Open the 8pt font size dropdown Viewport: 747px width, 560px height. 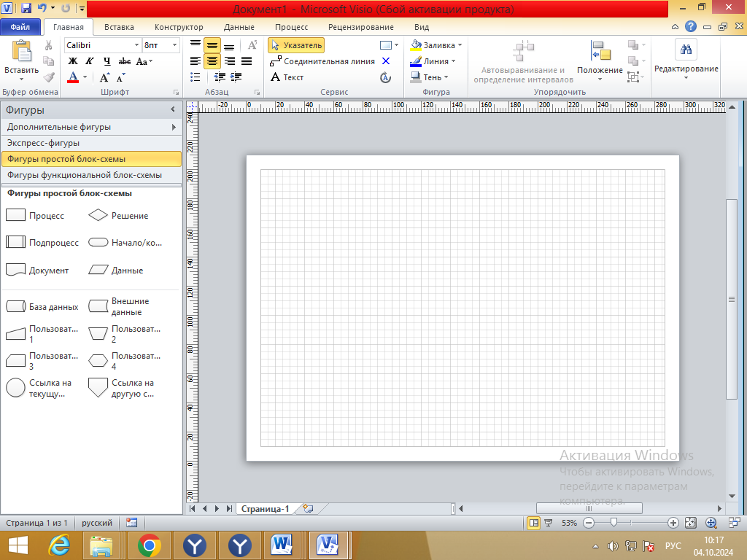point(174,45)
